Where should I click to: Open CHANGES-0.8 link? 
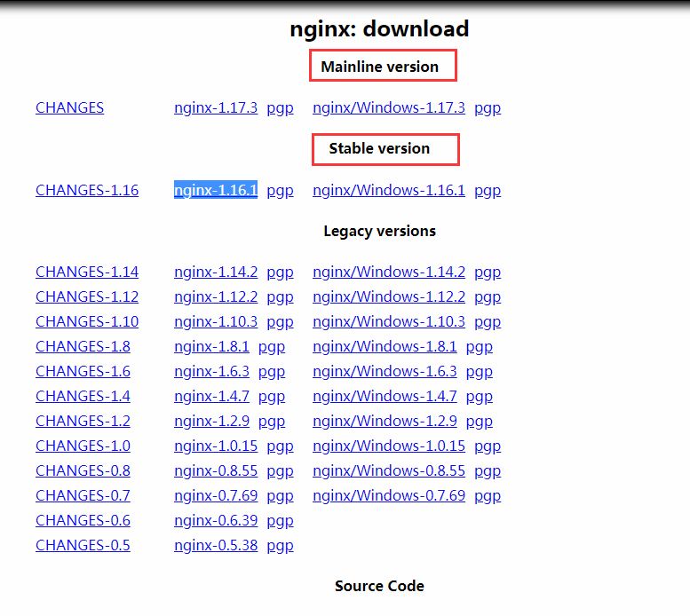click(x=83, y=471)
